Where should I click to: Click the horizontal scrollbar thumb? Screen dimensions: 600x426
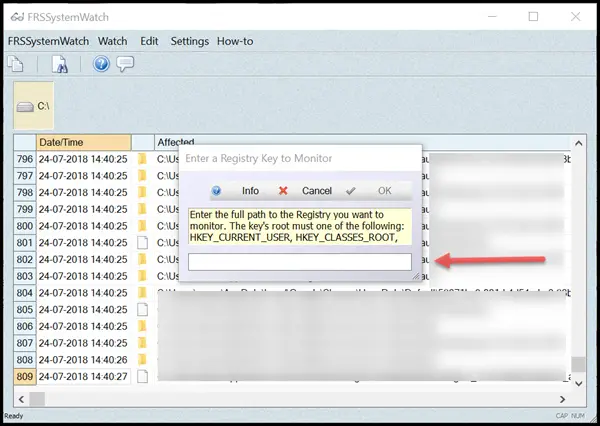(37, 399)
